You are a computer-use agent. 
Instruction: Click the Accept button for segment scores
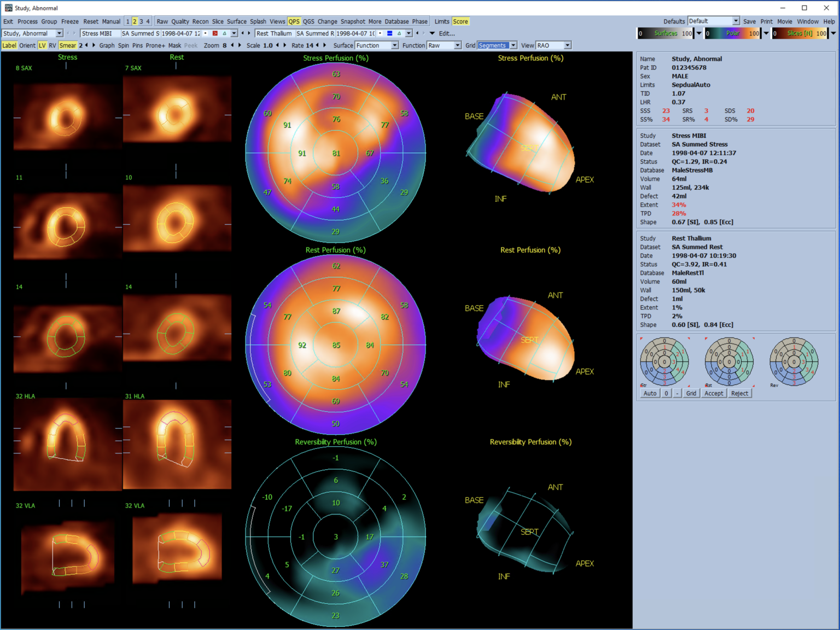(714, 393)
